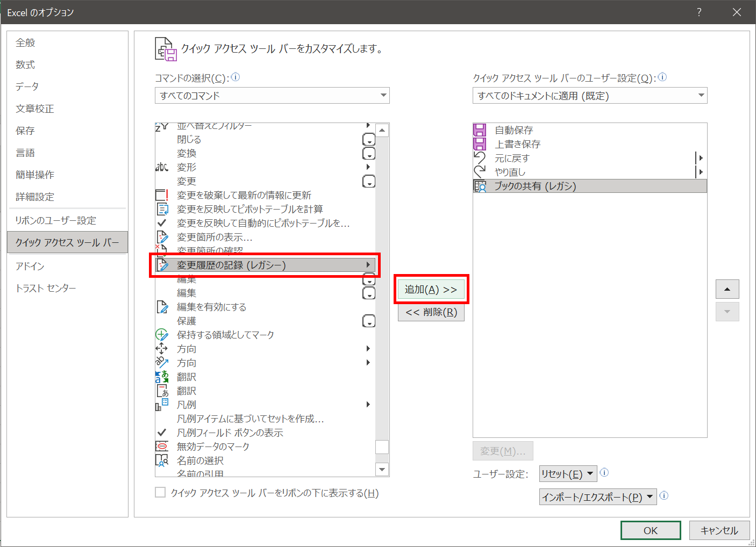Expand submenu arrow of 凡例 item
The height and width of the screenshot is (547, 756).
(368, 405)
